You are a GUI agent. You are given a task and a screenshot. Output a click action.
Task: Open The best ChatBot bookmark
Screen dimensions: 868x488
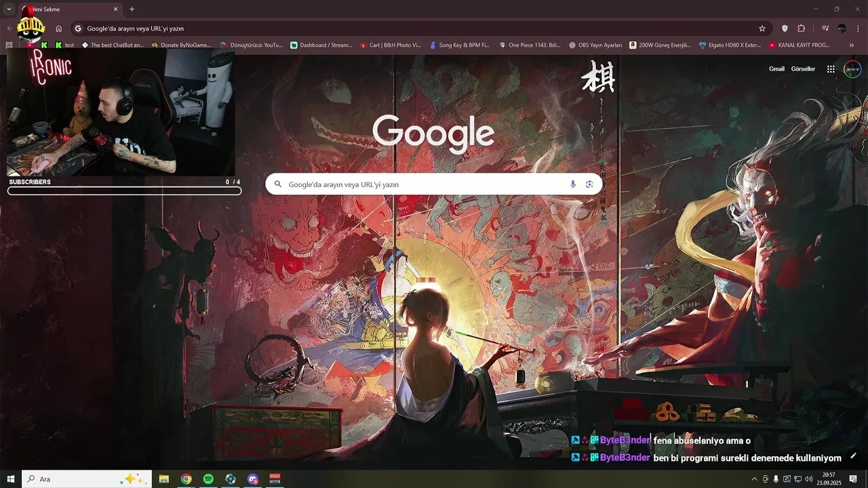click(x=113, y=45)
